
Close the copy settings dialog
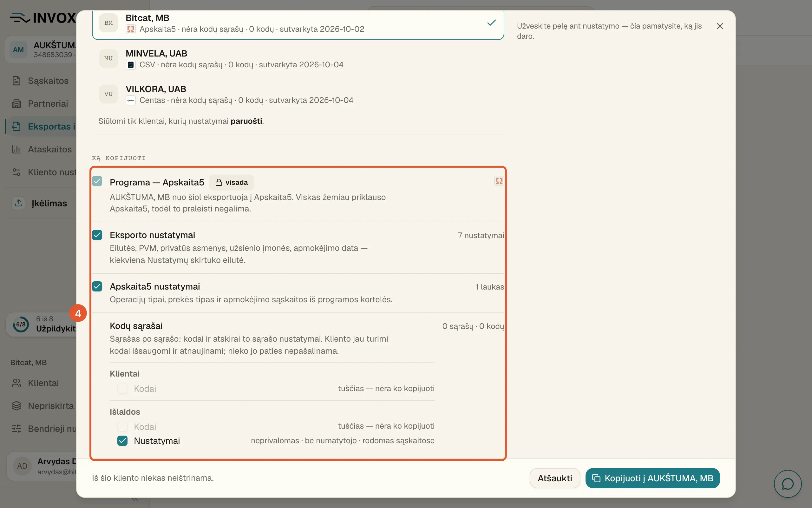(720, 26)
